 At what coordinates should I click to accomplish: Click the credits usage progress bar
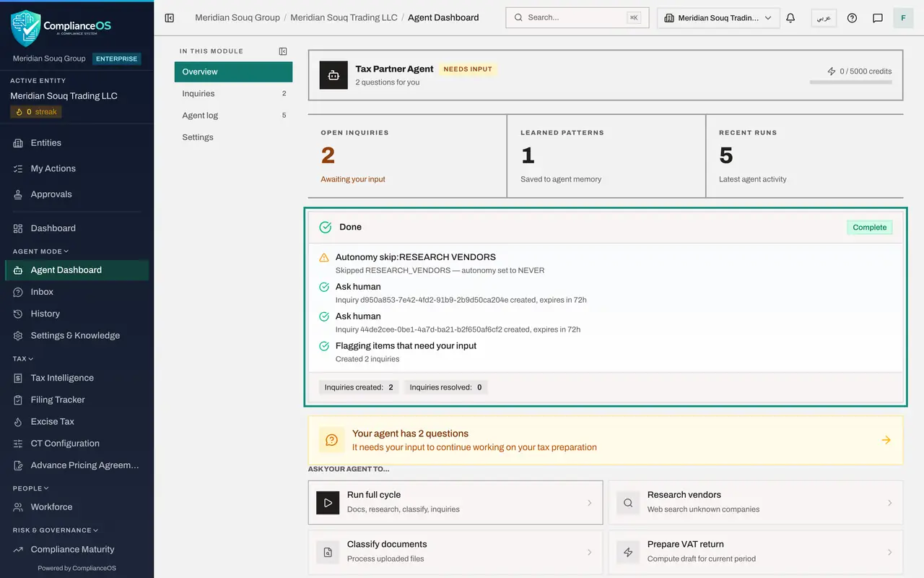pos(850,82)
